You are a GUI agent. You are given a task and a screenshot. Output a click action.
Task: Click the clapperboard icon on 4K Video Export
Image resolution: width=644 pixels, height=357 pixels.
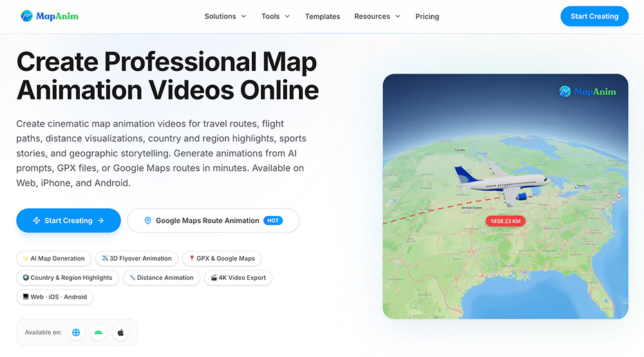tap(214, 278)
